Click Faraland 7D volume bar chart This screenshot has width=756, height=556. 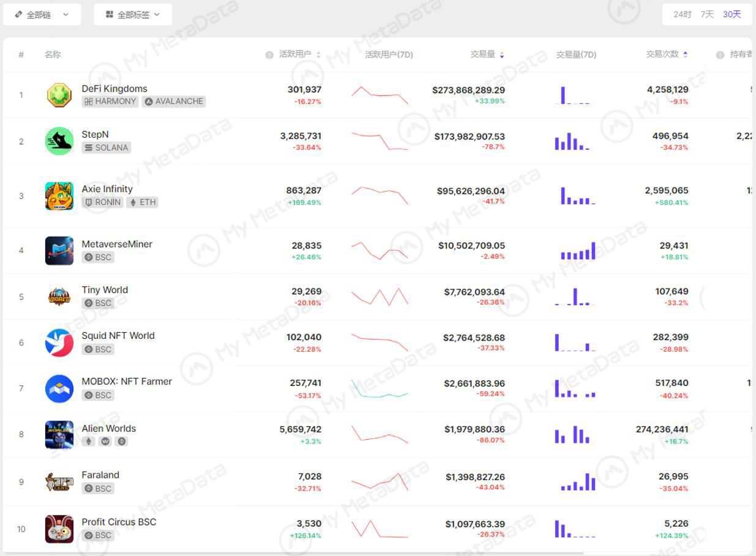577,482
